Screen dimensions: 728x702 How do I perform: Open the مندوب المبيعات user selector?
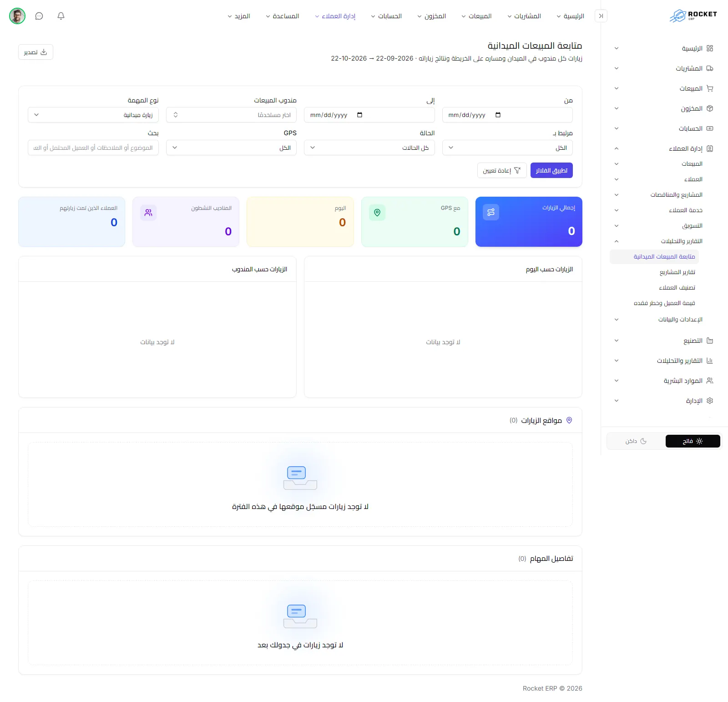click(x=231, y=115)
